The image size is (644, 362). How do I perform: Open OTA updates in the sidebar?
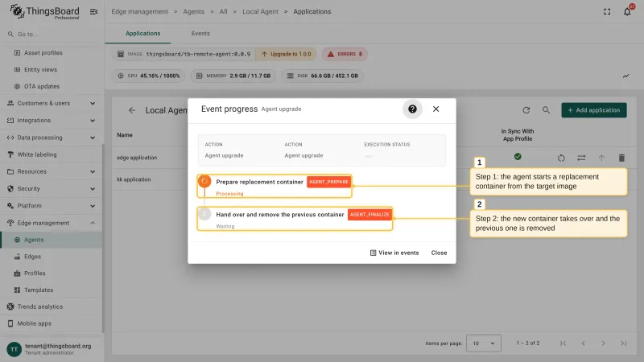(52, 86)
